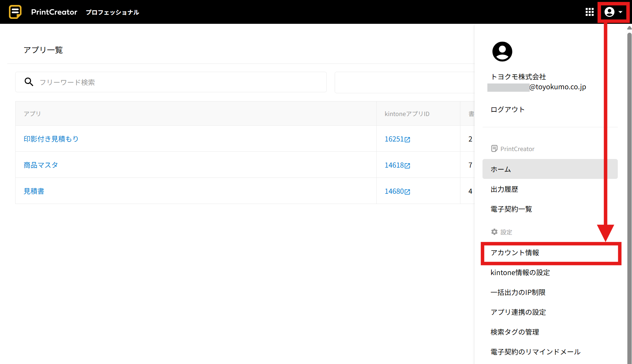Click the PrintCreator section label in side panel
This screenshot has height=364, width=632.
(517, 149)
